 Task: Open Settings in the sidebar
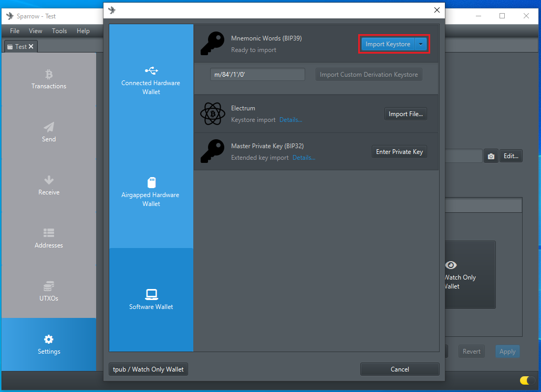coord(49,344)
